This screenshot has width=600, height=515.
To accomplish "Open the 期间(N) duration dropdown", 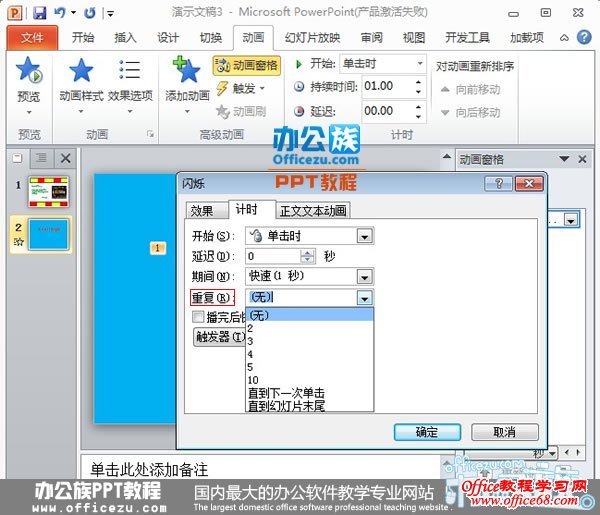I will pos(364,276).
